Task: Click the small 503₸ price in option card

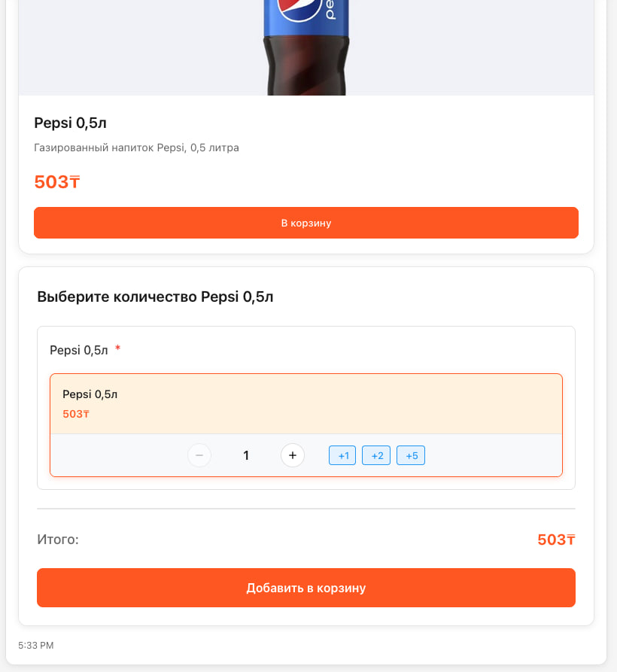Action: click(76, 414)
